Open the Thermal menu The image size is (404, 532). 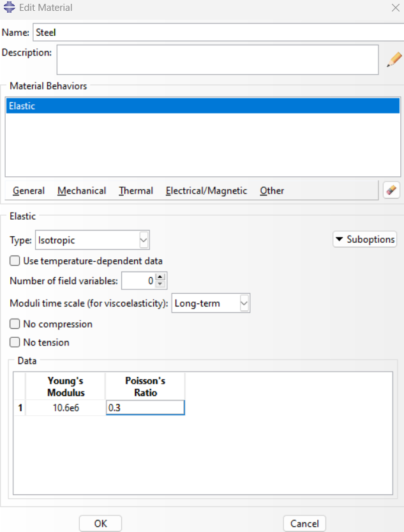pyautogui.click(x=136, y=191)
